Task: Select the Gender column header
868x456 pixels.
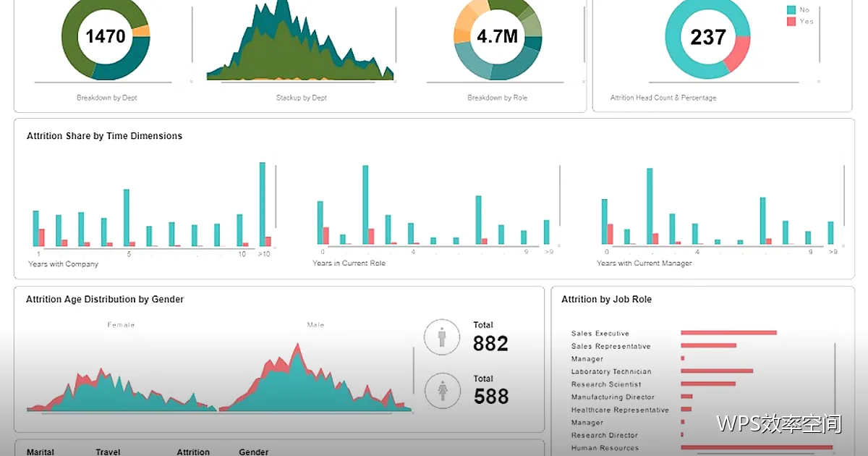Action: pyautogui.click(x=254, y=452)
